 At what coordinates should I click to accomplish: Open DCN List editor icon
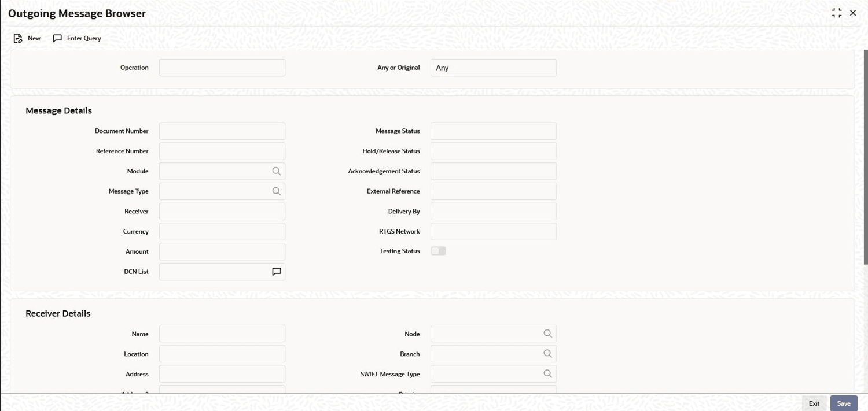click(x=277, y=272)
